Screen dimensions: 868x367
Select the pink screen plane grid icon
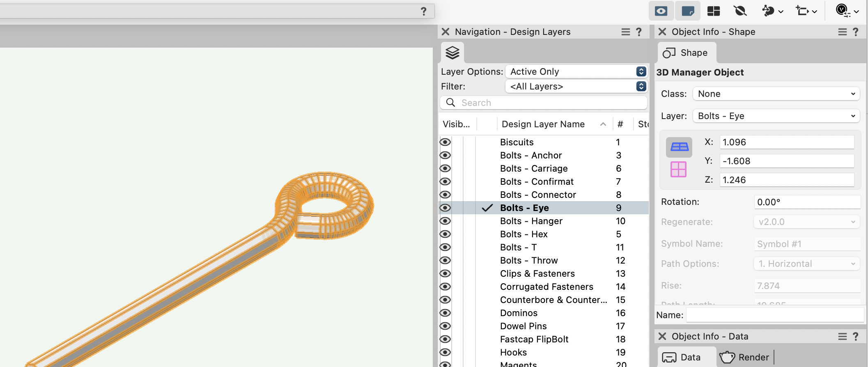678,169
